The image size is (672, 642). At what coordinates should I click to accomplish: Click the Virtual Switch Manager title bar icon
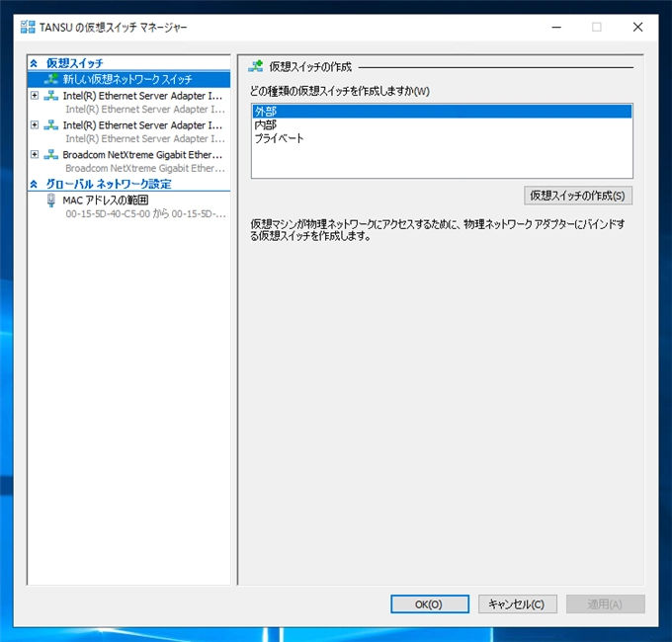[28, 27]
